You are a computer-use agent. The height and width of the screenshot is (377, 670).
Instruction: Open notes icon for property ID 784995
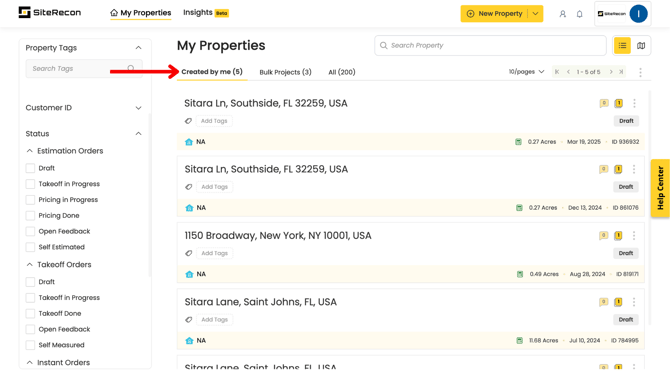click(x=603, y=302)
